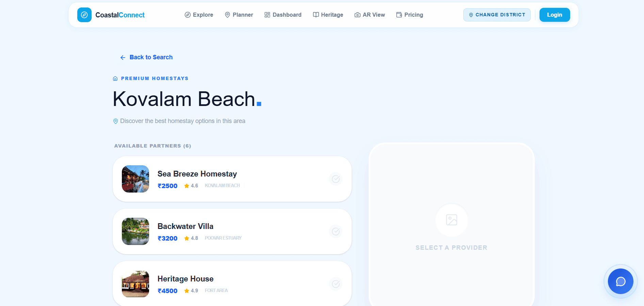Click the ₹4500 price
Image resolution: width=644 pixels, height=306 pixels.
point(167,291)
